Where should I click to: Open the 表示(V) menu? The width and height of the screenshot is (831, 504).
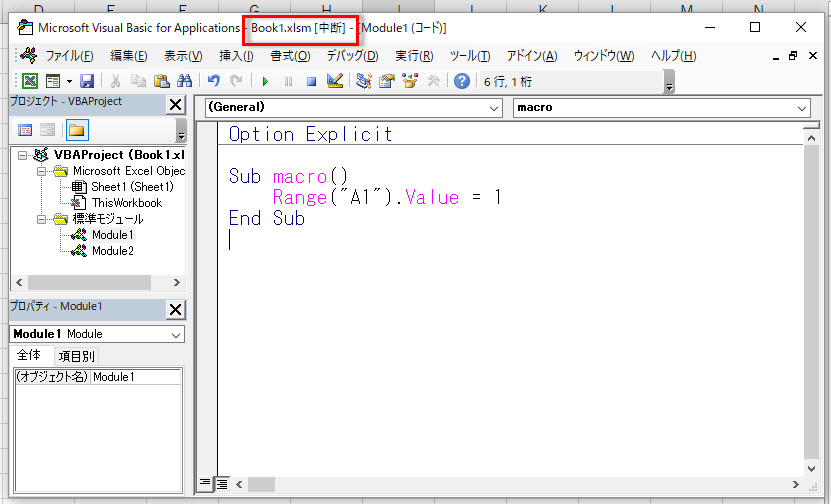pos(183,56)
